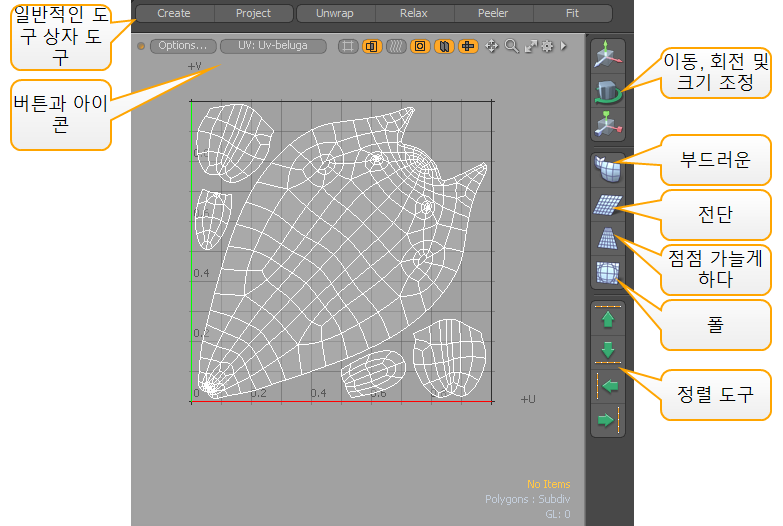Toggle the first orange viewport display button
This screenshot has width=783, height=526.
click(371, 46)
